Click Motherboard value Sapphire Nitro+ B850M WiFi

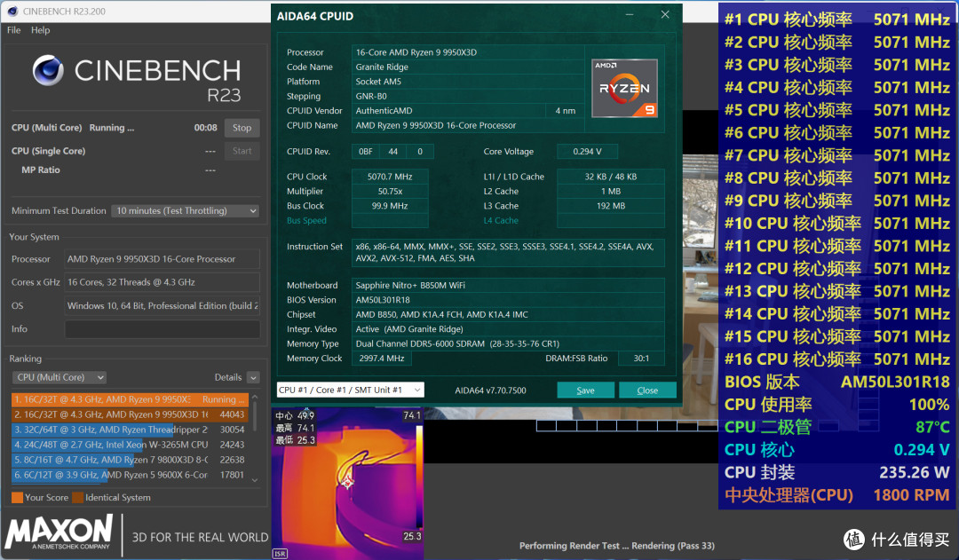click(508, 286)
